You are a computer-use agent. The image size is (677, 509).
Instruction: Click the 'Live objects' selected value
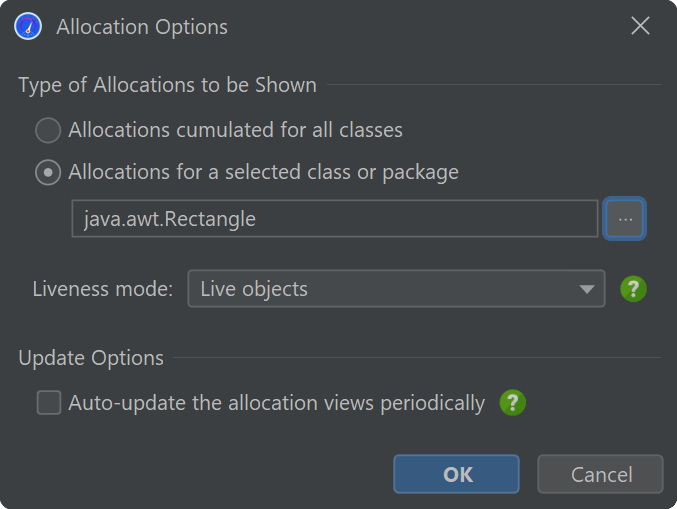[254, 289]
